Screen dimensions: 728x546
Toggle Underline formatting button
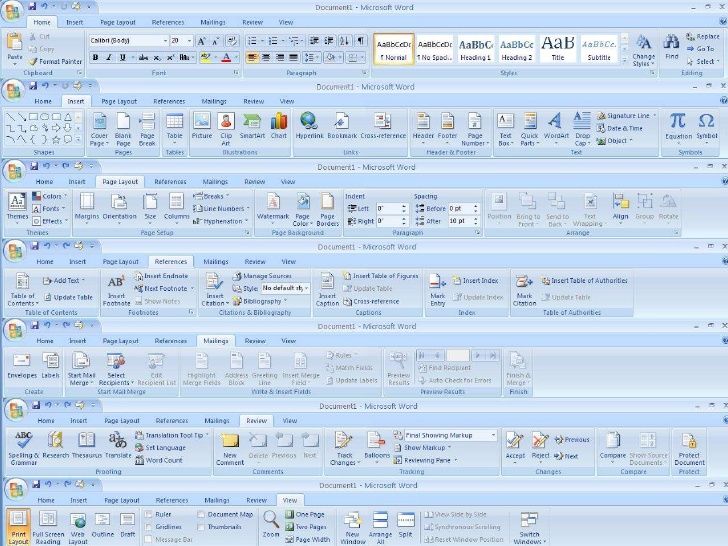point(123,58)
